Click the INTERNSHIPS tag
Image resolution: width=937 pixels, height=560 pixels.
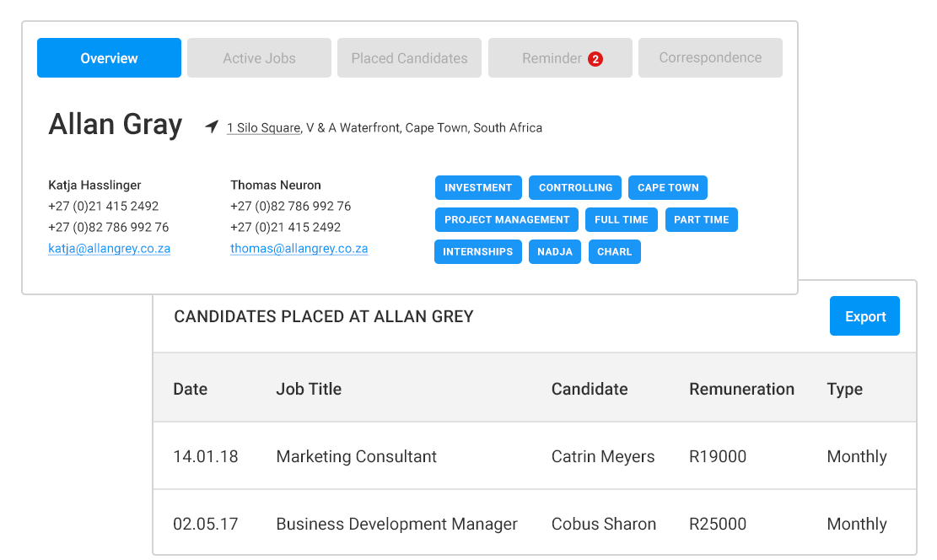pos(477,252)
